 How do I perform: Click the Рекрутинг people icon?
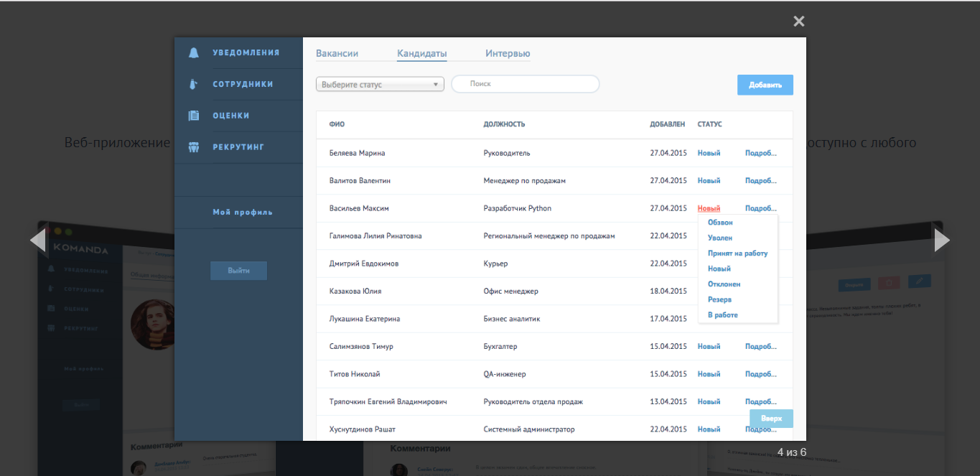pyautogui.click(x=193, y=147)
